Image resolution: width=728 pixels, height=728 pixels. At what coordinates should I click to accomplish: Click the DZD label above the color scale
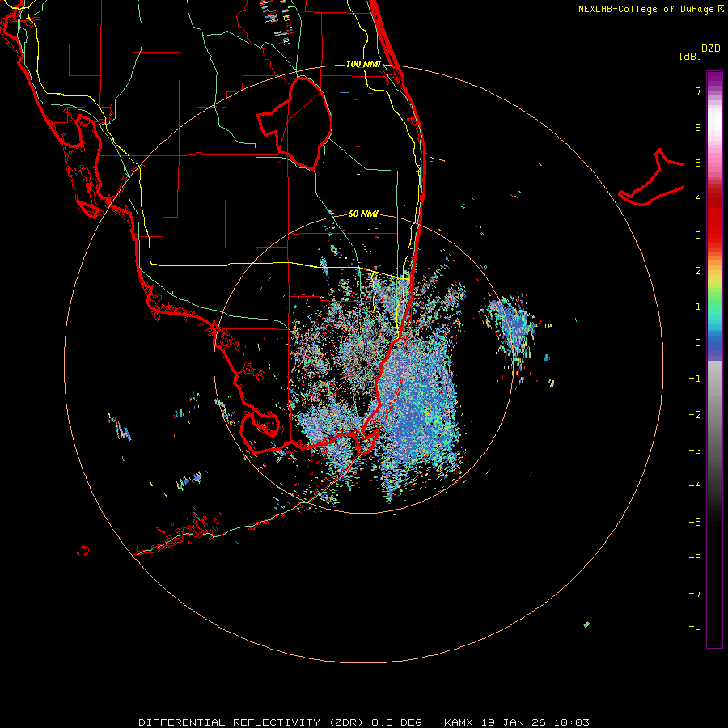711,49
